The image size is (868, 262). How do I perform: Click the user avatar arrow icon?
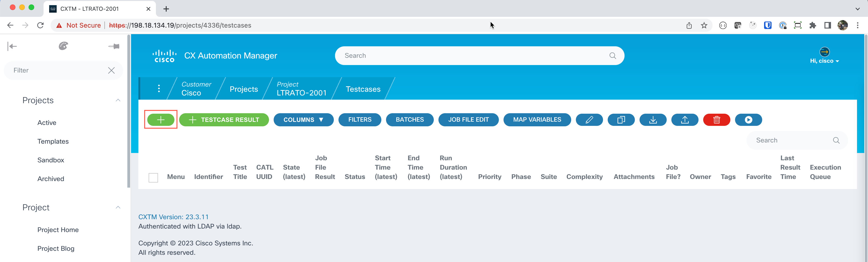(824, 52)
